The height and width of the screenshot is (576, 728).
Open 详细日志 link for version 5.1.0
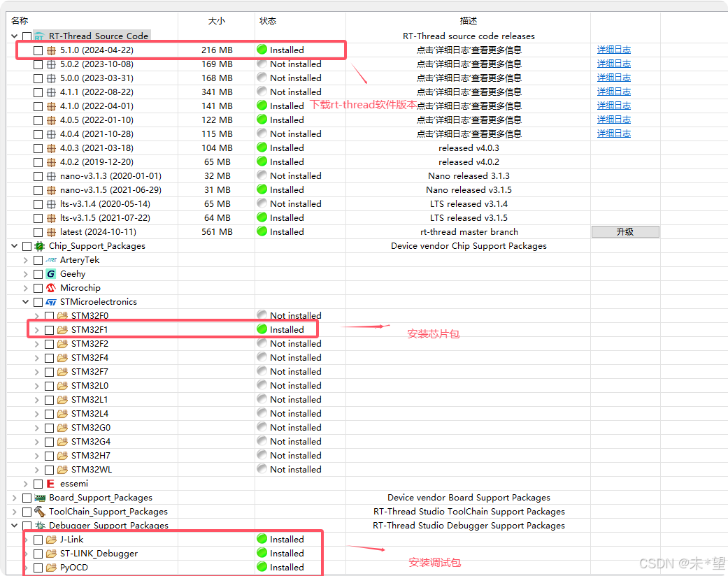point(614,50)
